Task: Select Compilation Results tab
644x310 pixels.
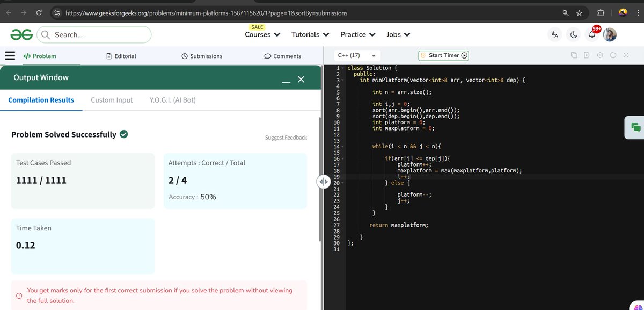Action: click(41, 100)
